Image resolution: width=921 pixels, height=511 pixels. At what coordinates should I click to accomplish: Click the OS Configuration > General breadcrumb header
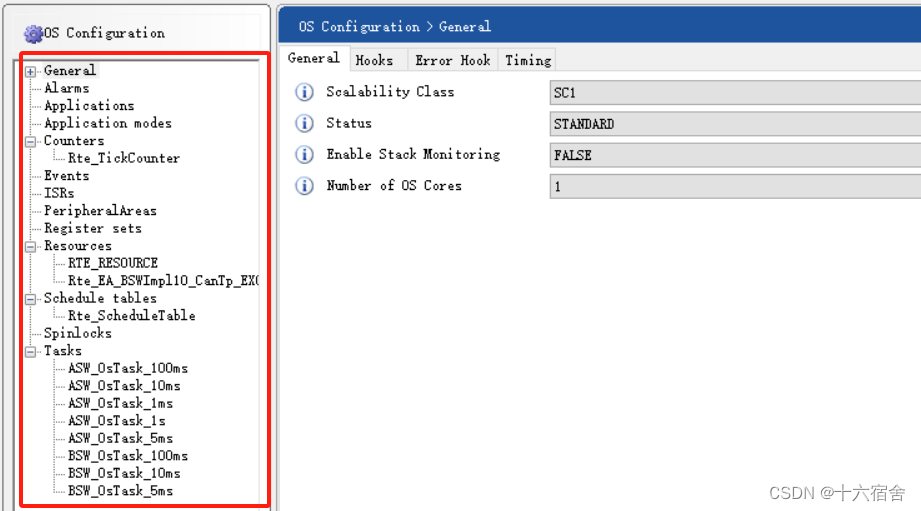click(x=395, y=27)
